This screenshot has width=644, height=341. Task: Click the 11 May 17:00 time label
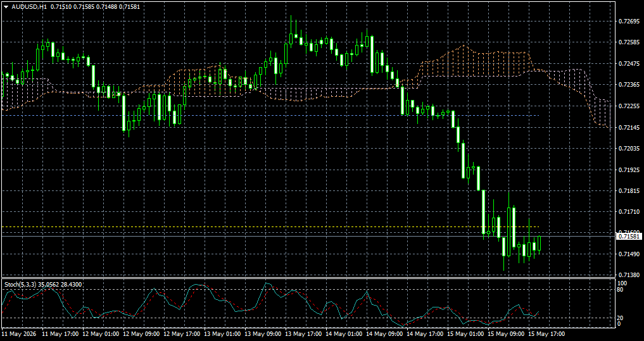pyautogui.click(x=60, y=334)
